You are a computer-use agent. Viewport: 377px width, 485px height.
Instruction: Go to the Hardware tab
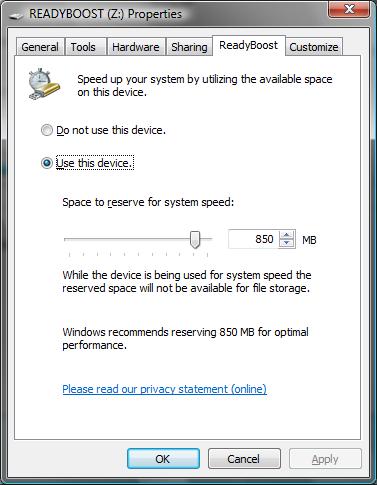(x=136, y=47)
